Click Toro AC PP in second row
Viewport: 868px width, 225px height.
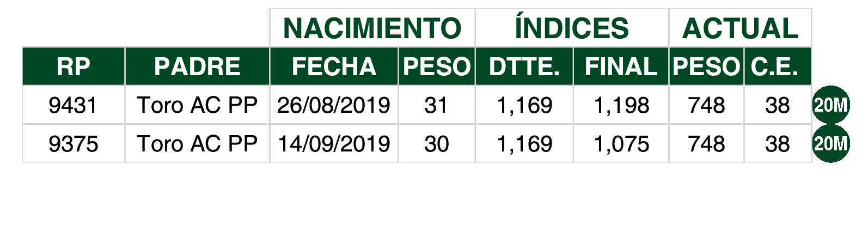[197, 143]
